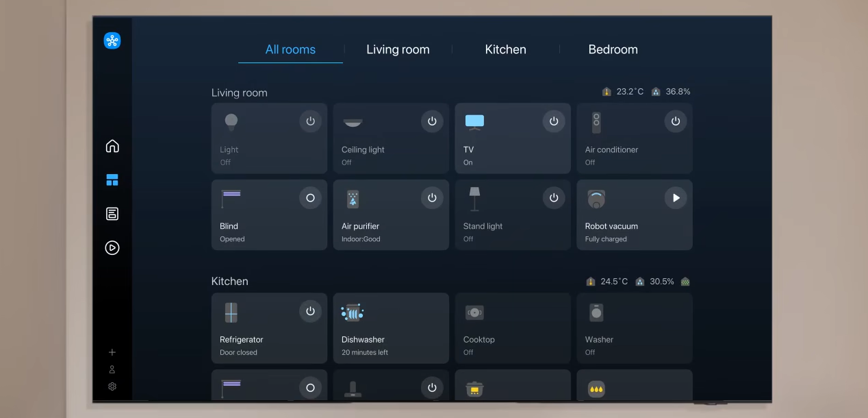Toggle the Refrigerator power button
This screenshot has width=868, height=418.
(310, 311)
